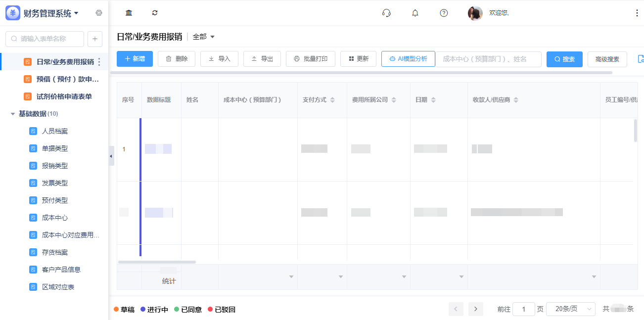The height and width of the screenshot is (320, 644).
Task: Open 高级搜索 advanced search
Action: pos(607,59)
